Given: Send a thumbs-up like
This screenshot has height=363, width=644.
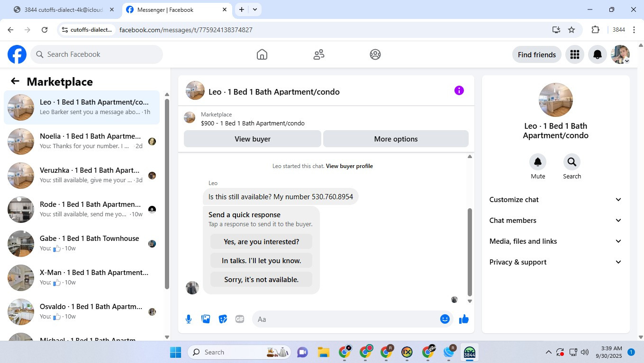Looking at the screenshot, I should pyautogui.click(x=464, y=319).
